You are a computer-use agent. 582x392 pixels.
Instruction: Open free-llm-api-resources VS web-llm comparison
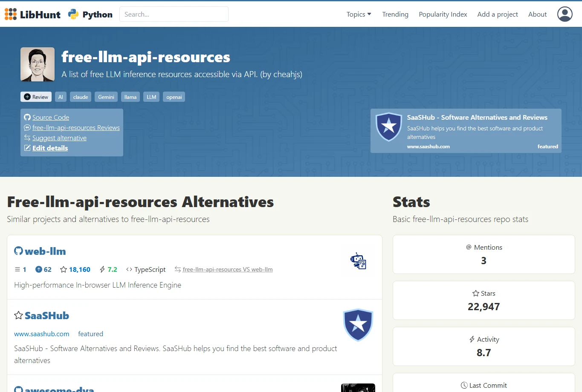[228, 269]
